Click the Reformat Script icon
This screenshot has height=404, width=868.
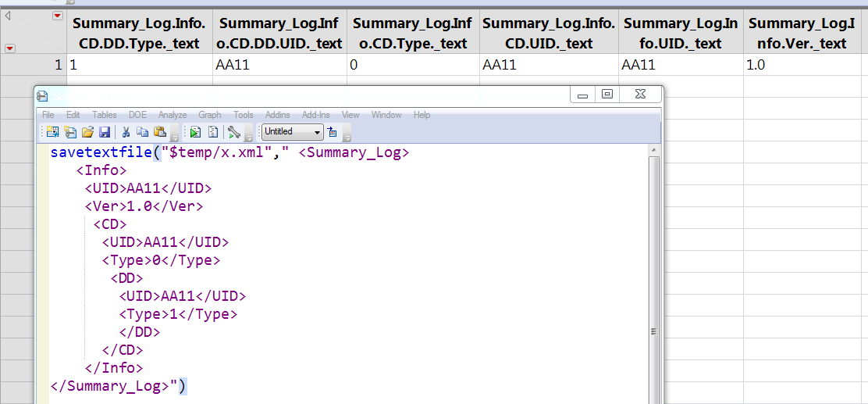click(212, 132)
